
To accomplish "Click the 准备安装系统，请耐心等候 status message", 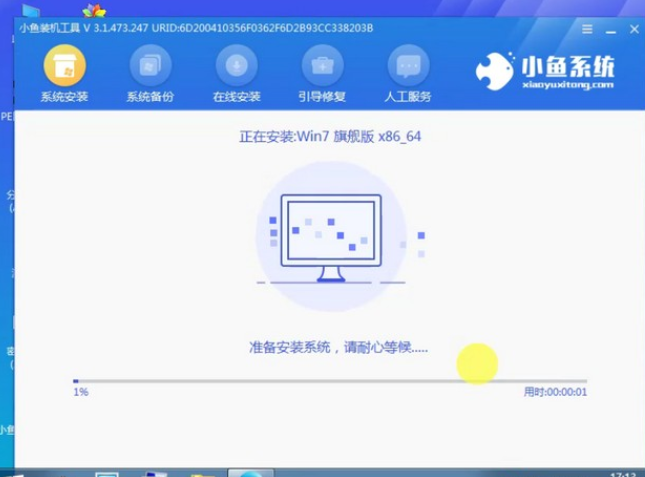I will (x=338, y=347).
